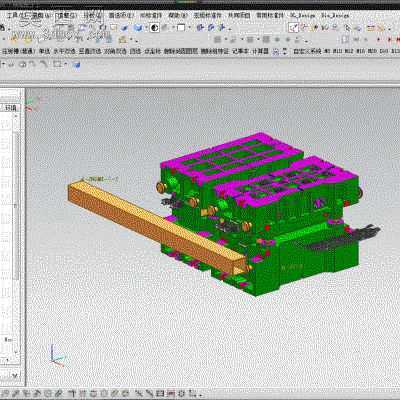Click the rectangle selection icon in lower toolbar row
This screenshot has height=400, width=400.
pyautogui.click(x=58, y=64)
